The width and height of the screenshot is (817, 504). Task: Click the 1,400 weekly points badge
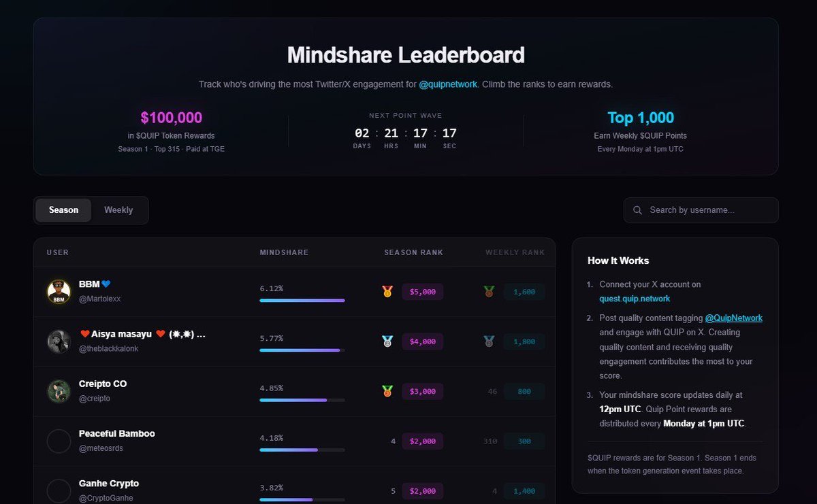coord(524,491)
